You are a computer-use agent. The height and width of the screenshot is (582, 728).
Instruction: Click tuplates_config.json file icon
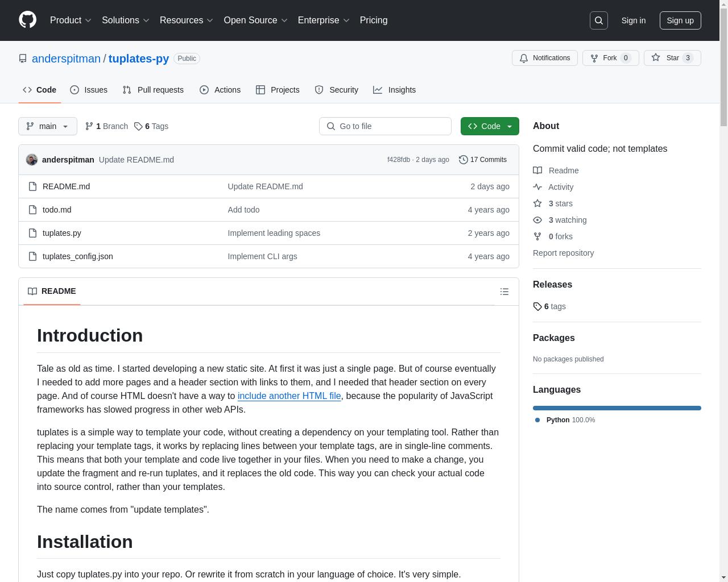tap(33, 256)
